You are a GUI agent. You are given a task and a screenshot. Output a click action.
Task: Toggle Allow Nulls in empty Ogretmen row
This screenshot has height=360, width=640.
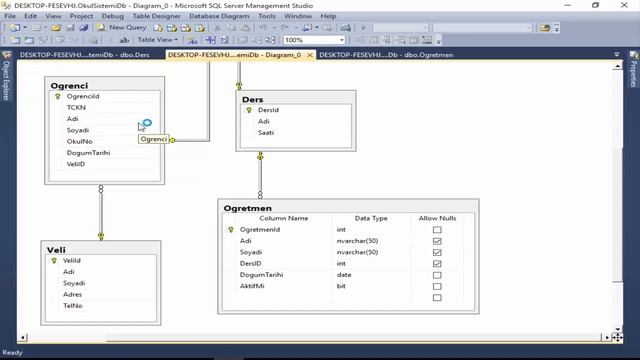(x=437, y=298)
